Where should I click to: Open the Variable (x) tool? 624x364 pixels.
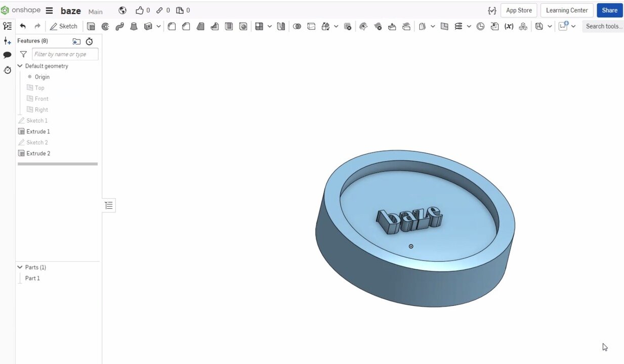pyautogui.click(x=509, y=26)
